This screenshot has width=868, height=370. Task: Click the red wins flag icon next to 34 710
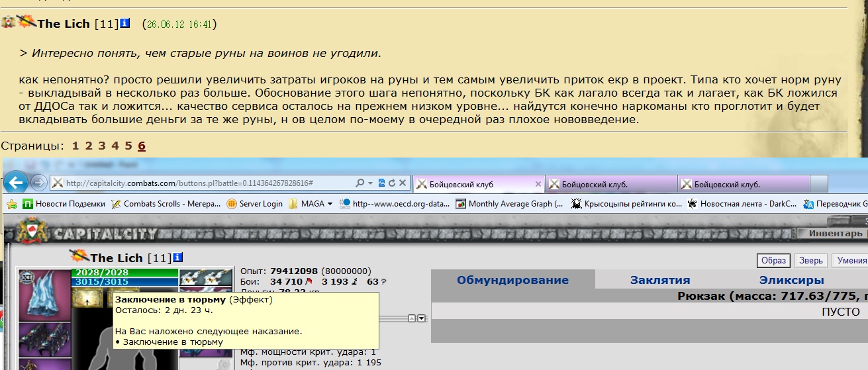pos(308,282)
